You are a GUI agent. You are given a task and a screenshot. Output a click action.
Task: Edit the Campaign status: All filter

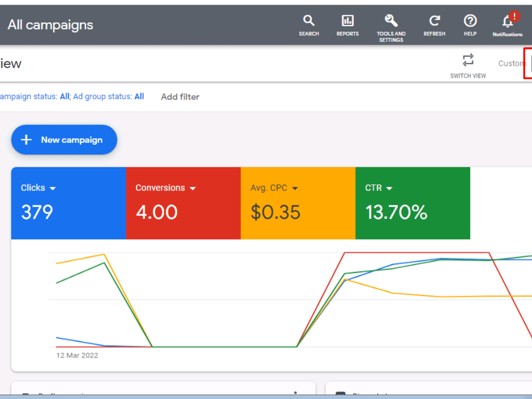tap(35, 96)
